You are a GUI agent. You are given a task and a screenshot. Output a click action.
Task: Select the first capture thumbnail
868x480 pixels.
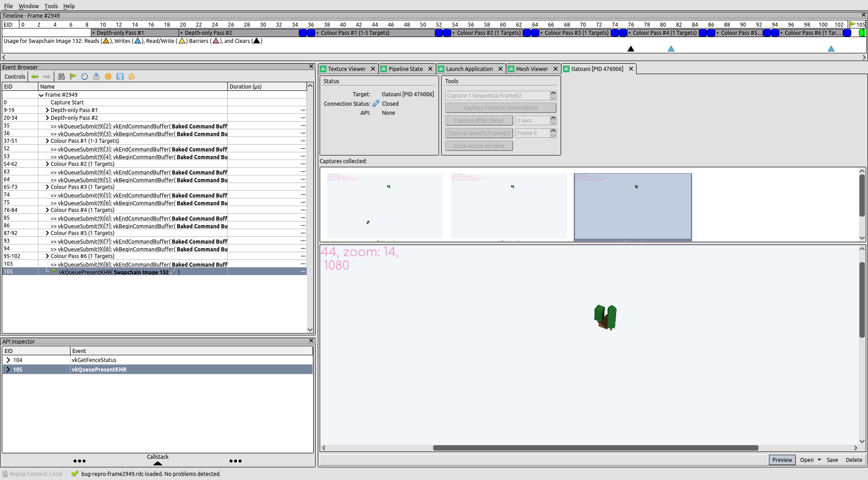tap(385, 206)
